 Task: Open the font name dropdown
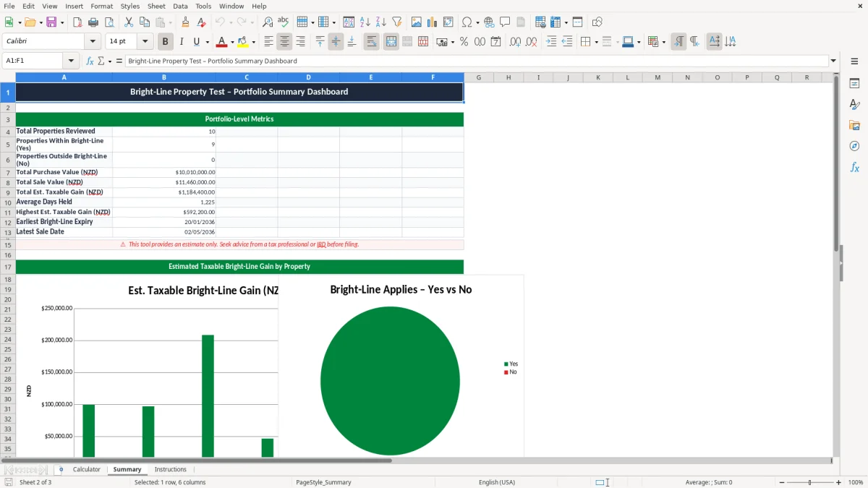point(92,42)
